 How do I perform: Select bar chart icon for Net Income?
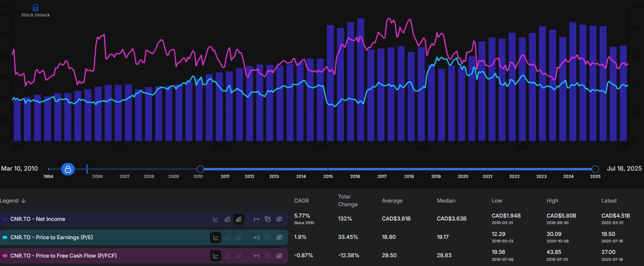[x=227, y=219]
